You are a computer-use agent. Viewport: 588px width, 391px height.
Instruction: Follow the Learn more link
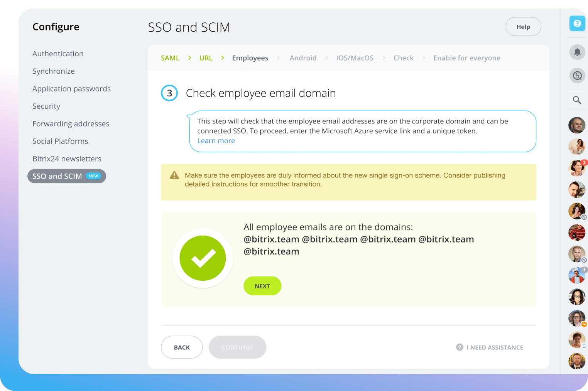click(216, 141)
